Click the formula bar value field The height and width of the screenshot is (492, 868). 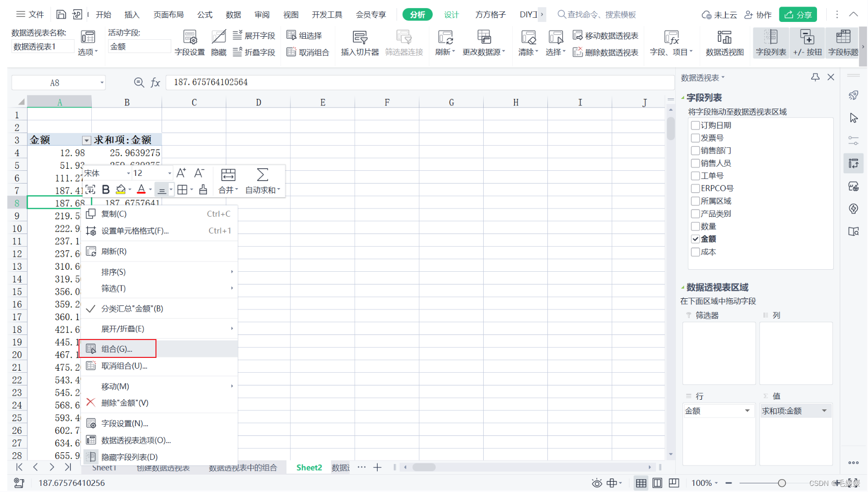[x=420, y=82]
